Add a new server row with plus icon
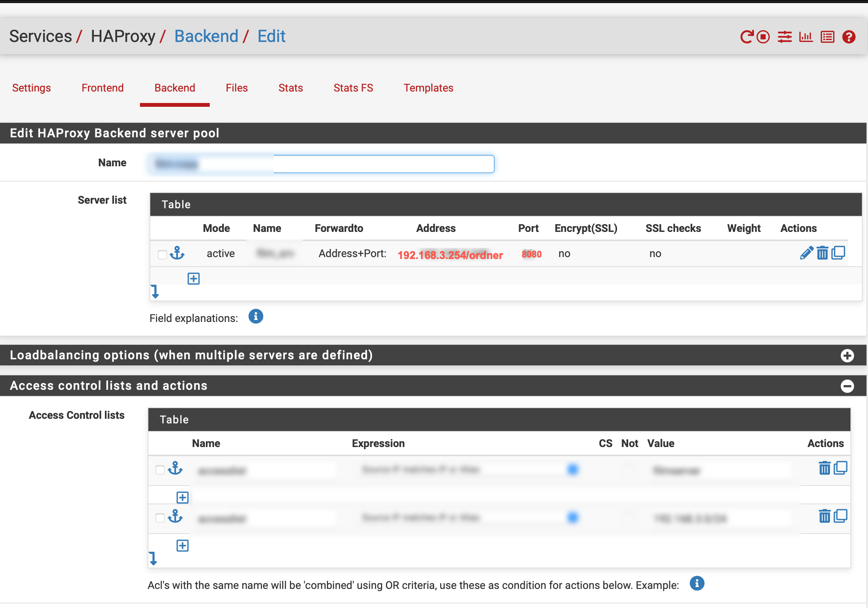This screenshot has width=868, height=608. tap(194, 278)
